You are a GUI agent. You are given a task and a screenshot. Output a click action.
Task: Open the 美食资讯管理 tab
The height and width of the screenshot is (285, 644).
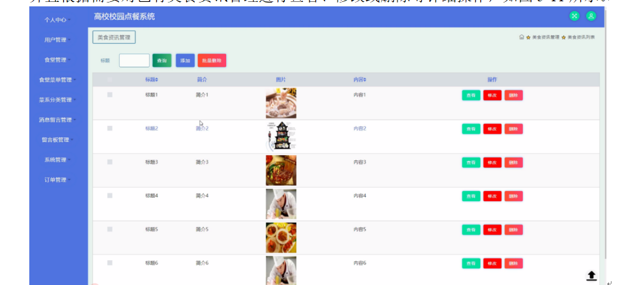pyautogui.click(x=114, y=37)
